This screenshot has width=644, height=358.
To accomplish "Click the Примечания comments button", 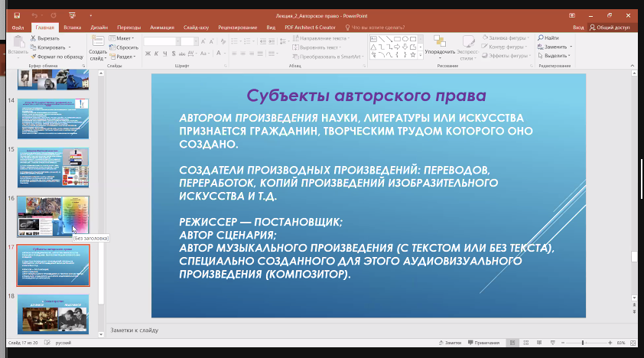I will point(484,343).
